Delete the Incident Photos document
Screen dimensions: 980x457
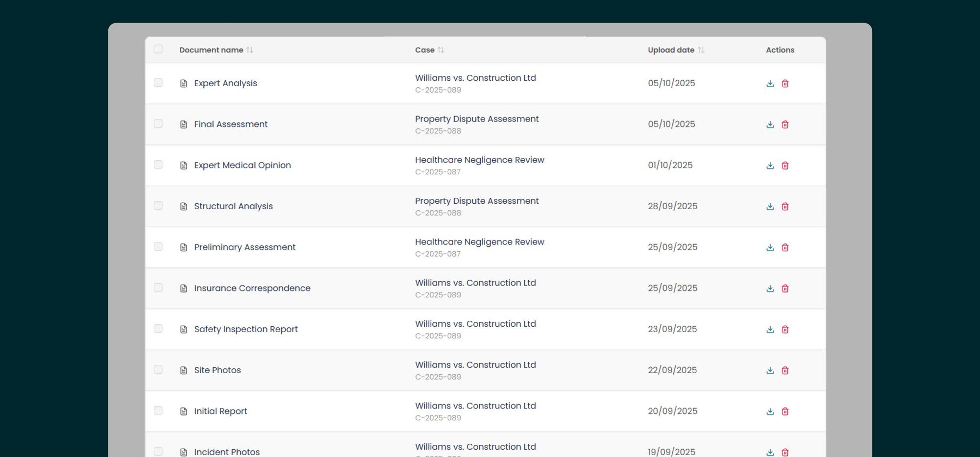(x=785, y=452)
